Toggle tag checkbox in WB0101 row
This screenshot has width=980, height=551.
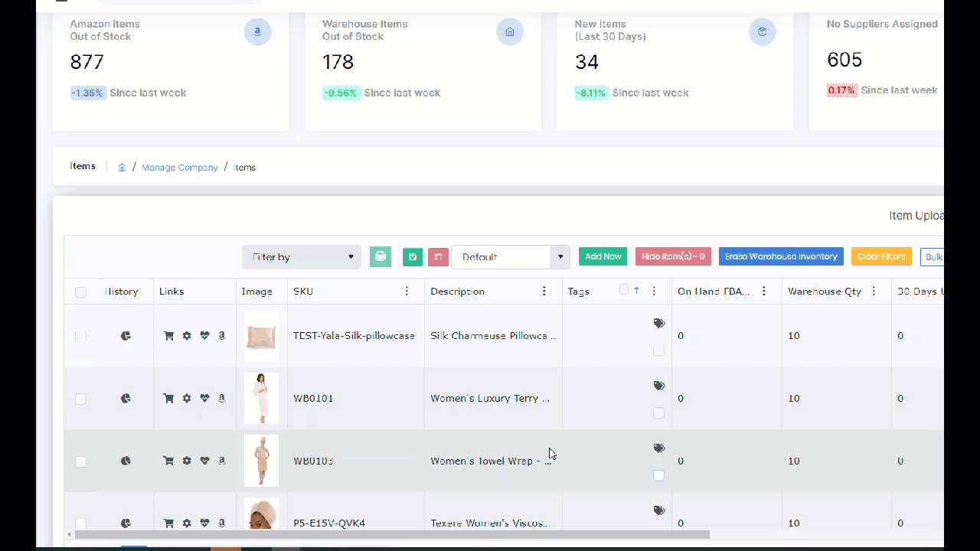pos(658,413)
